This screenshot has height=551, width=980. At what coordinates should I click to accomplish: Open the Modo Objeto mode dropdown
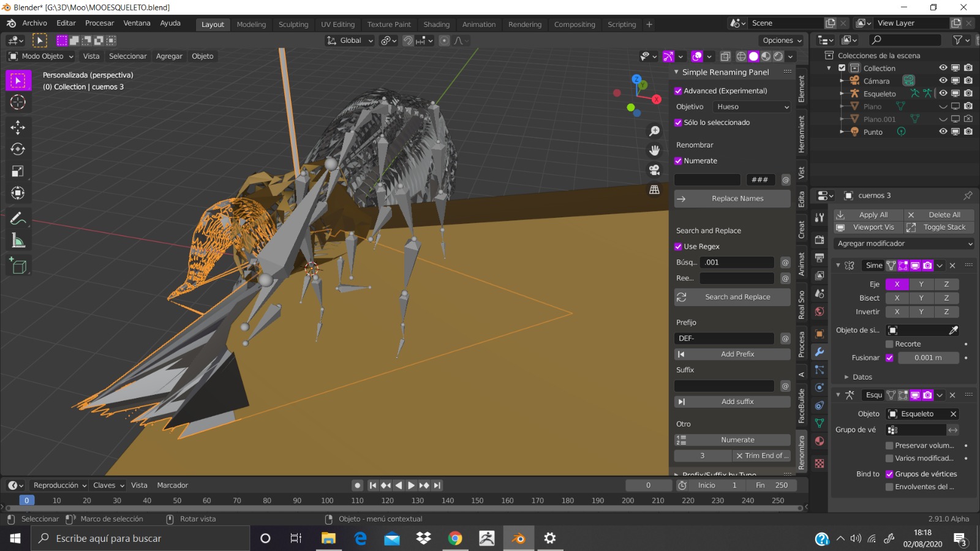point(41,56)
